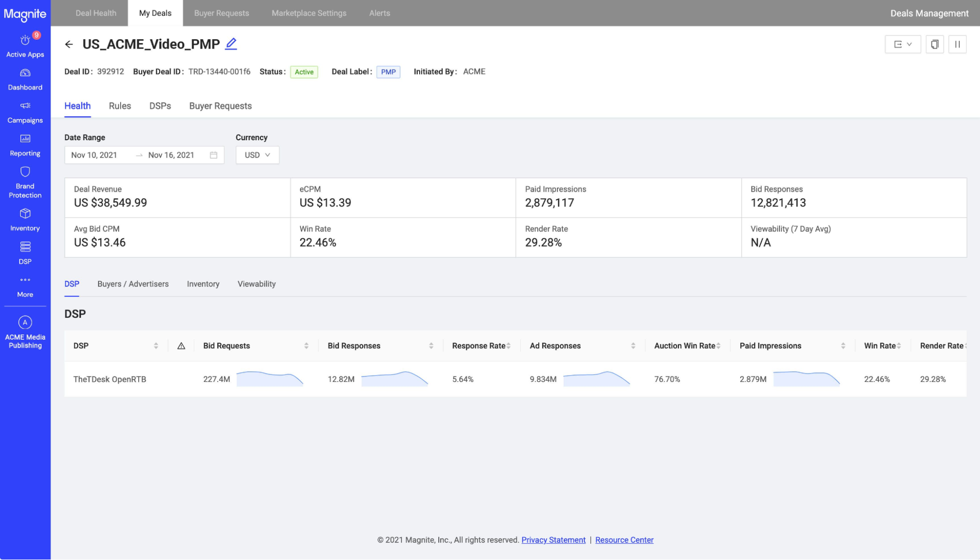Copy the deal using duplicate icon
The width and height of the screenshot is (980, 560).
[x=934, y=44]
